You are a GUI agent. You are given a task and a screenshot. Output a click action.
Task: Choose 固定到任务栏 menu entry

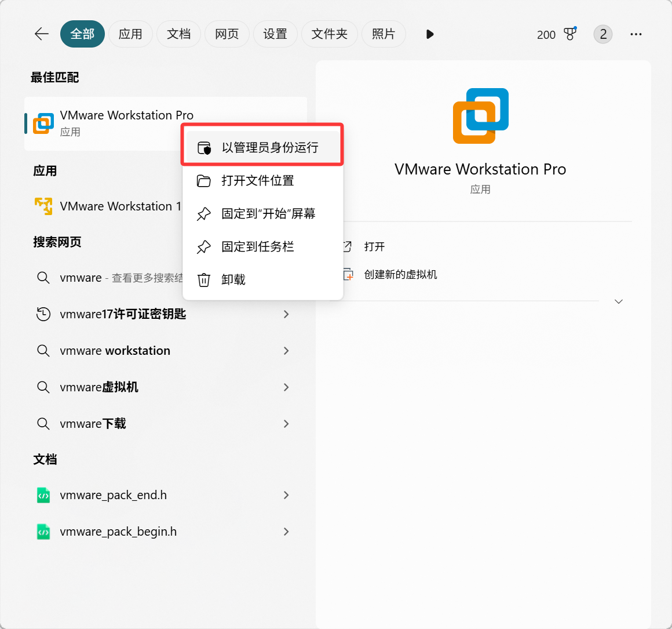click(x=262, y=246)
